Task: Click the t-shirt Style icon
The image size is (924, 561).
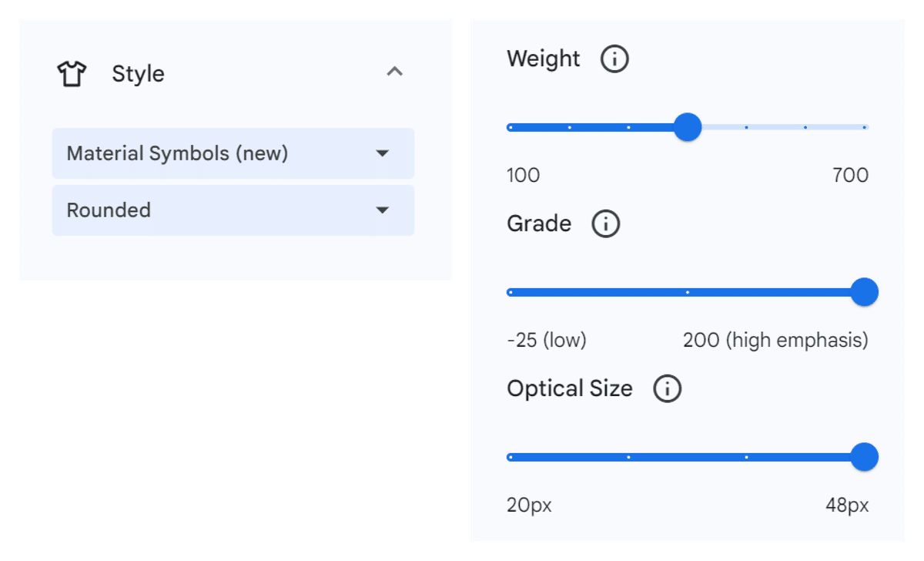Action: 72,74
